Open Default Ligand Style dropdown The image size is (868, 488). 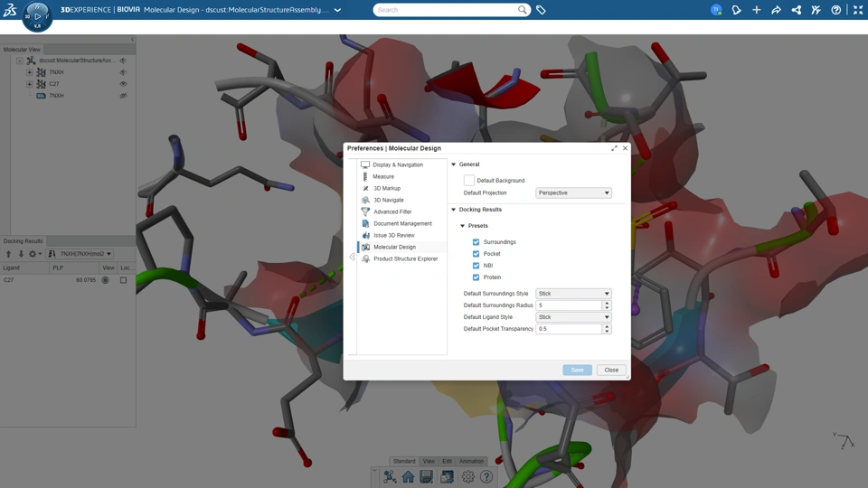[x=573, y=317]
